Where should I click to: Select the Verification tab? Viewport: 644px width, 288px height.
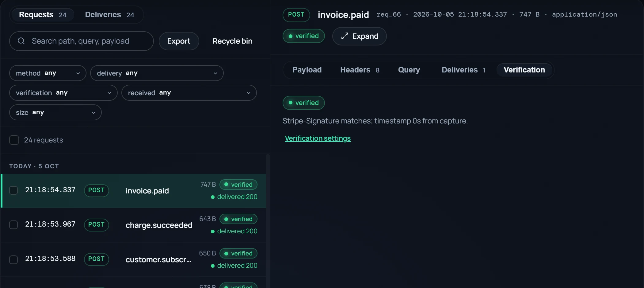coord(524,70)
